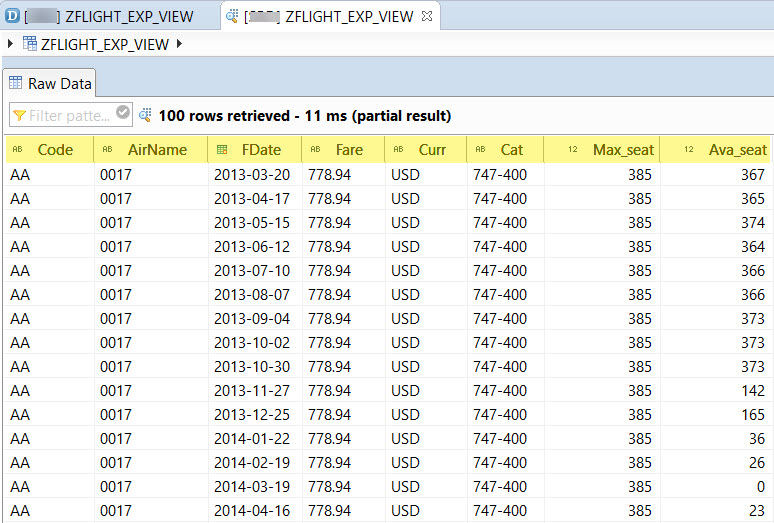Click the numeric type icon in Ava_seat header

pyautogui.click(x=689, y=149)
